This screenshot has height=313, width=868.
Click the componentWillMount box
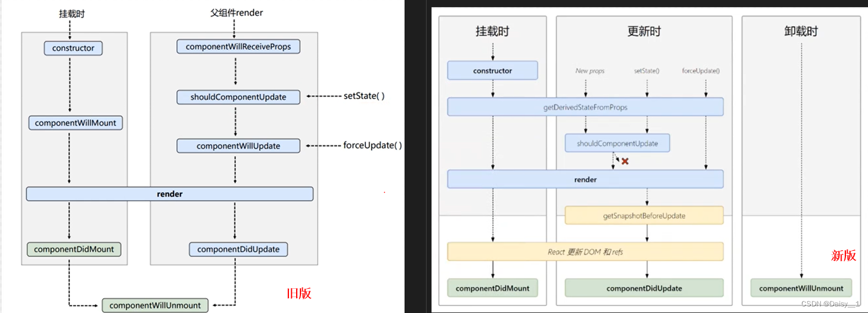click(x=75, y=123)
